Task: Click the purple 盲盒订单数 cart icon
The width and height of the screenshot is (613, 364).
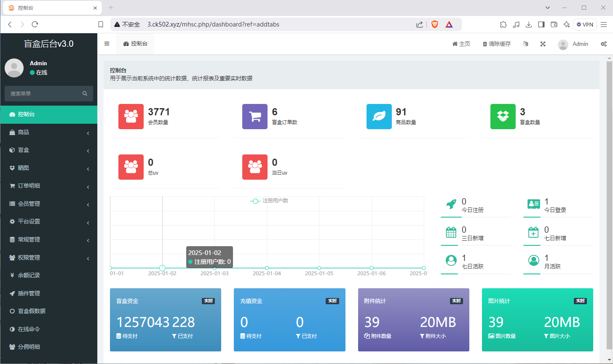Action: click(x=255, y=117)
